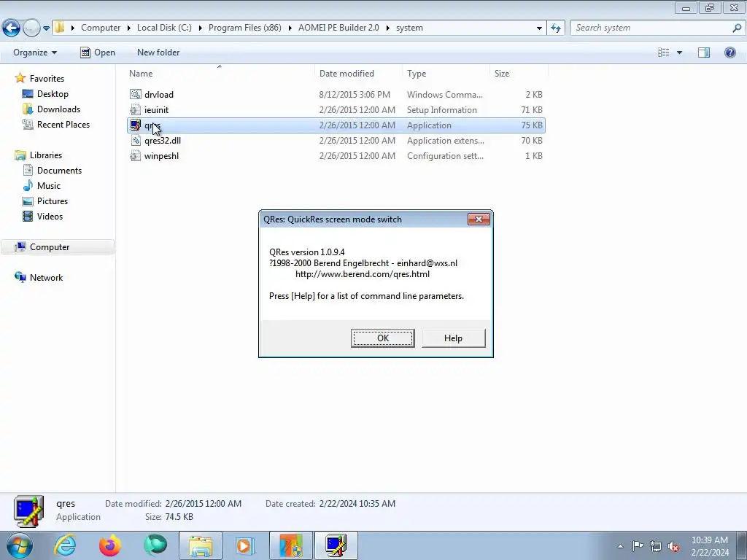The image size is (747, 560).
Task: Click the winpeshl file icon
Action: pyautogui.click(x=135, y=156)
